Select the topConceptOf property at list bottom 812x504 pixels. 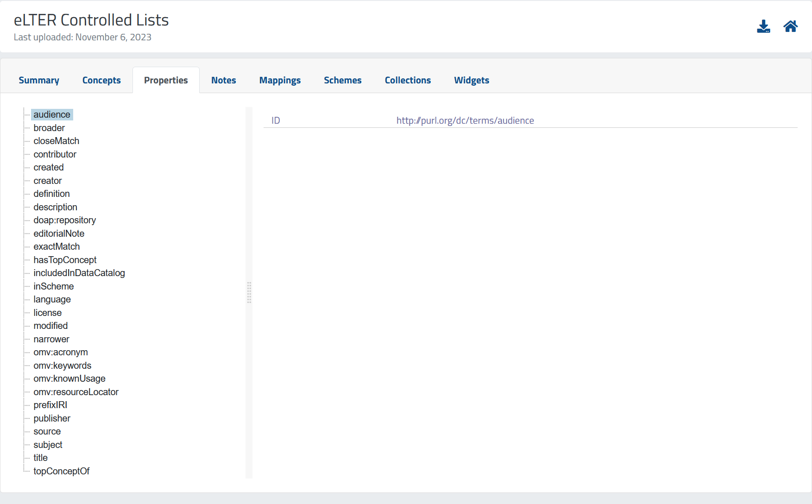62,471
